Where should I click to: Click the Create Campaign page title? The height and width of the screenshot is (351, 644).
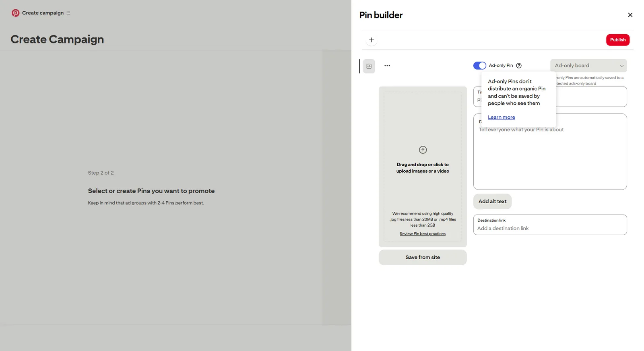pyautogui.click(x=57, y=39)
